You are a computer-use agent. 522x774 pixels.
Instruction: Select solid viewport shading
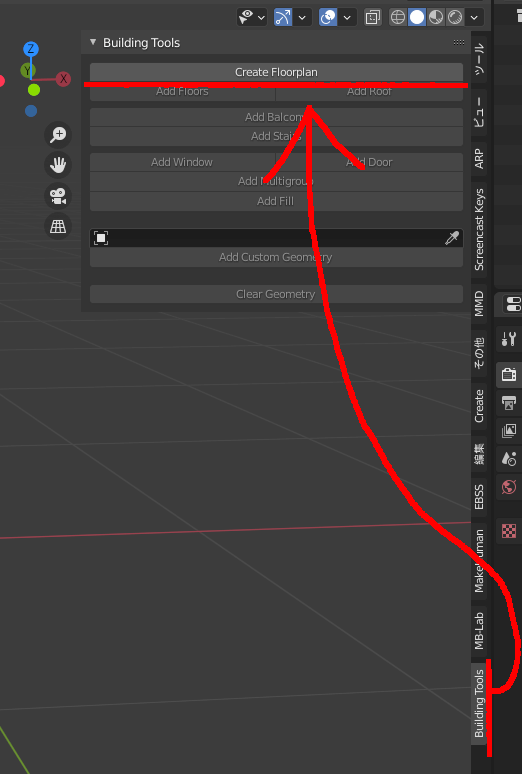tap(417, 17)
